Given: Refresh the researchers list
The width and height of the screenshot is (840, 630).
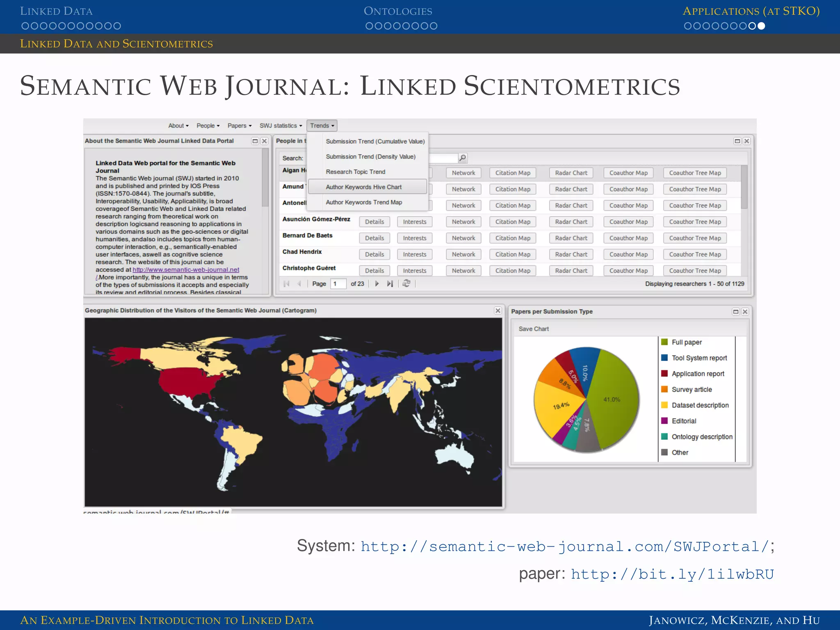Looking at the screenshot, I should tap(406, 283).
